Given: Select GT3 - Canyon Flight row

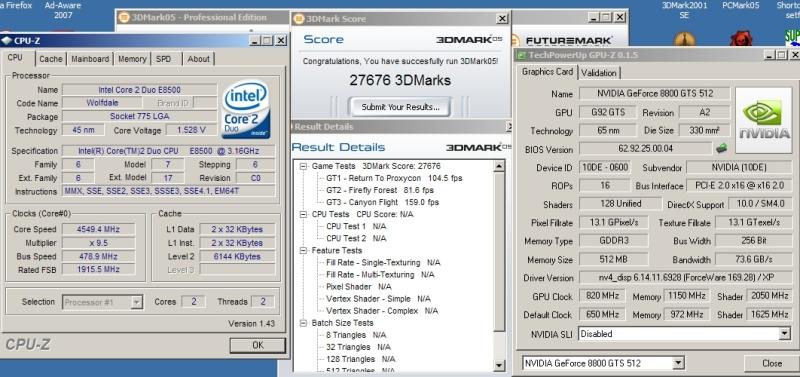Looking at the screenshot, I should pos(382,202).
